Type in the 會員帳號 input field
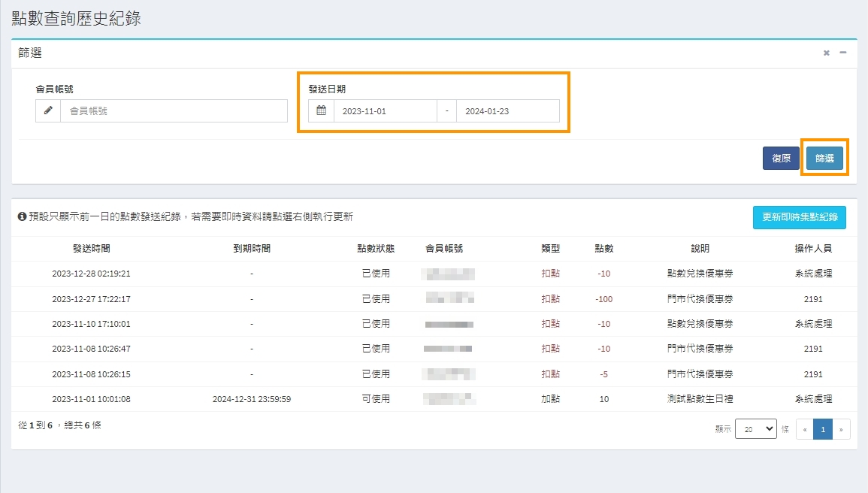The height and width of the screenshot is (493, 868). click(174, 110)
